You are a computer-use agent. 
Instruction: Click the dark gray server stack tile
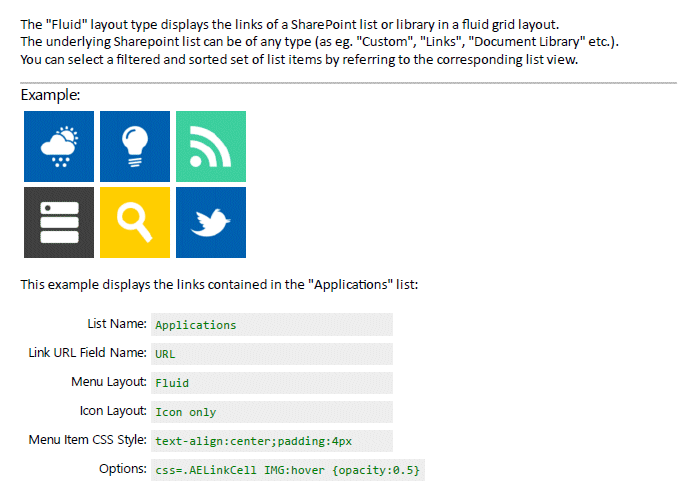(x=59, y=222)
